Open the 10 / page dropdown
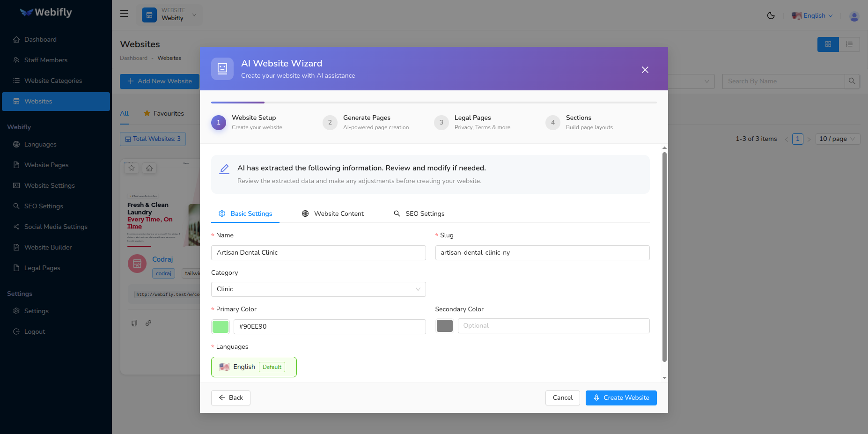 (x=837, y=139)
